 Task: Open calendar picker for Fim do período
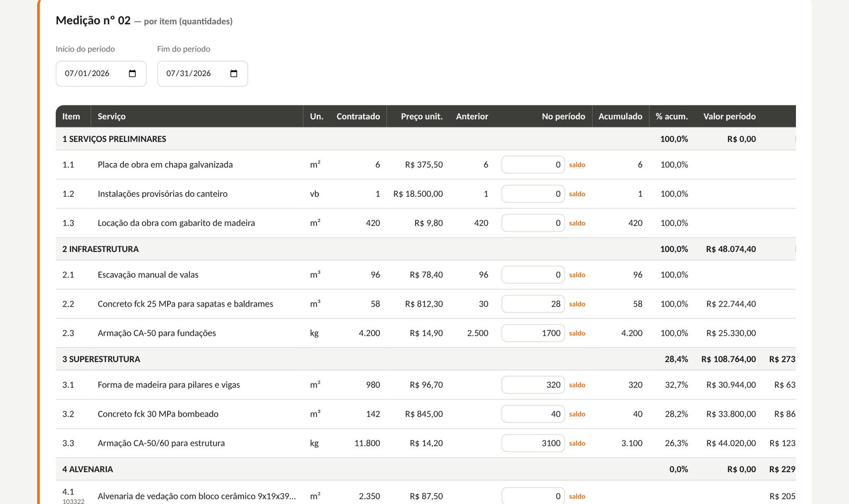coord(233,73)
